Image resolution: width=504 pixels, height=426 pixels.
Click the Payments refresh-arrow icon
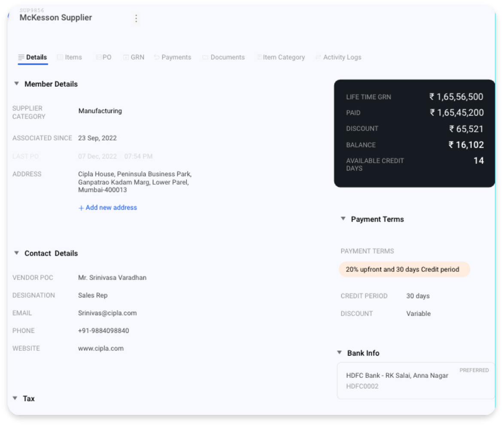[157, 57]
